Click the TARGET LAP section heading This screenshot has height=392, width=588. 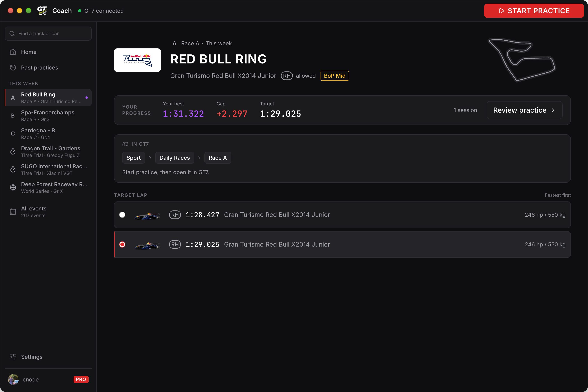pyautogui.click(x=130, y=195)
